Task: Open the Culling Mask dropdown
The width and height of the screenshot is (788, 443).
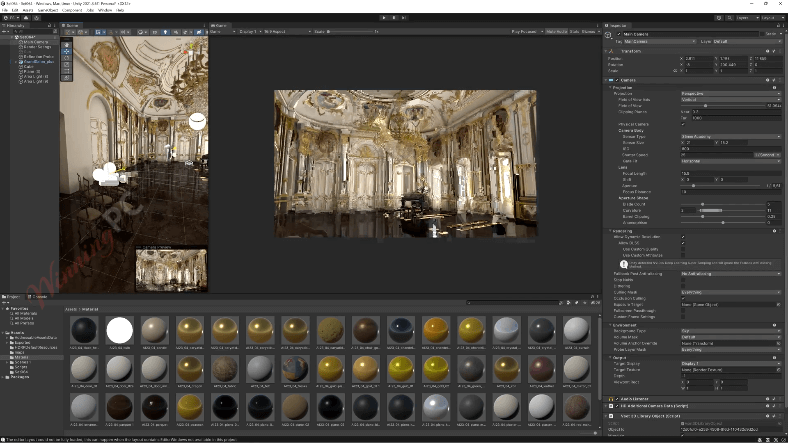Action: click(731, 292)
